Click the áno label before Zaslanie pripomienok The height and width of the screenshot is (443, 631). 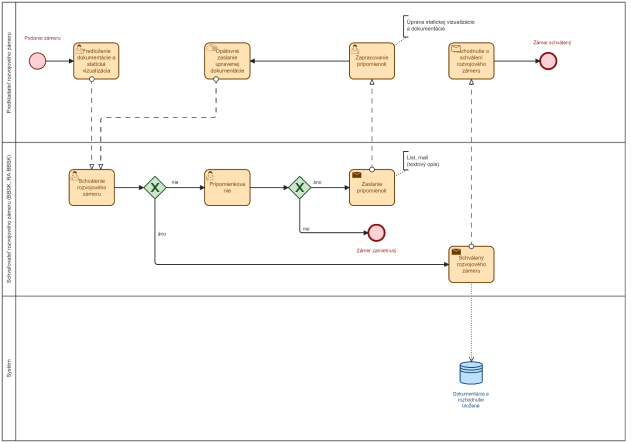317,182
